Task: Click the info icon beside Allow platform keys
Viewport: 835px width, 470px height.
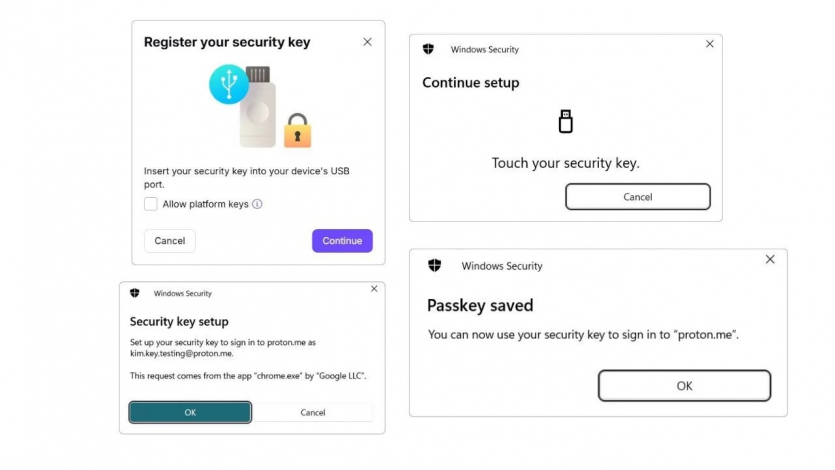Action: 257,204
